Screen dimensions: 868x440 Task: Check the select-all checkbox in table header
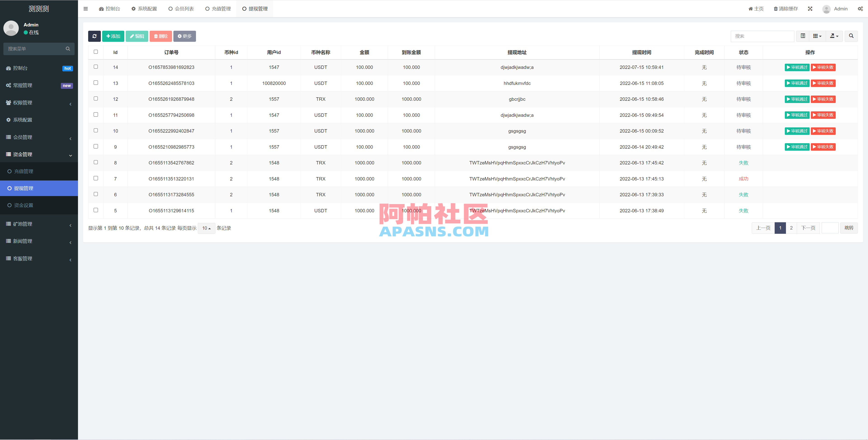[x=96, y=52]
